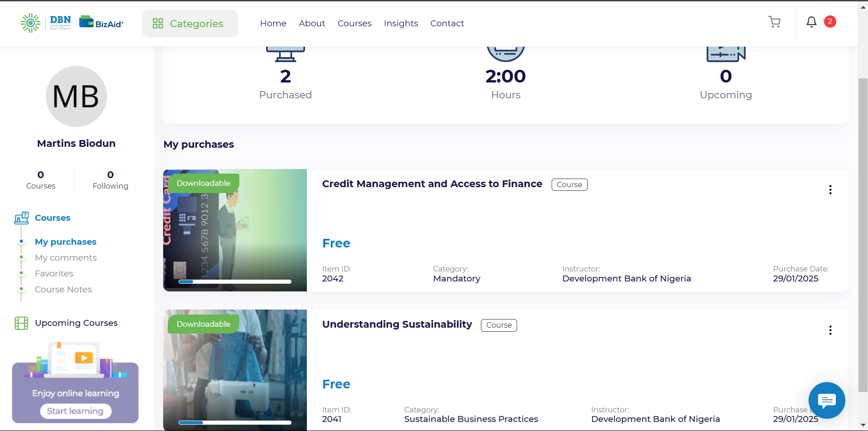868x431 pixels.
Task: Click the Courses sidebar icon
Action: click(21, 218)
